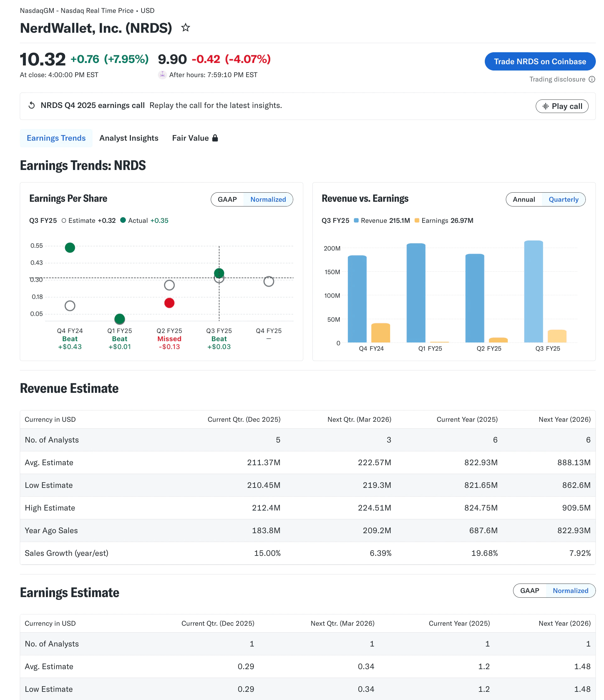Click the replay icon in earnings call banner
The image size is (604, 700).
click(31, 105)
